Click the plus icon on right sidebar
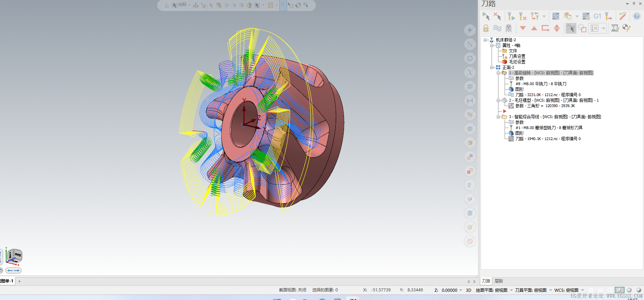 470,30
